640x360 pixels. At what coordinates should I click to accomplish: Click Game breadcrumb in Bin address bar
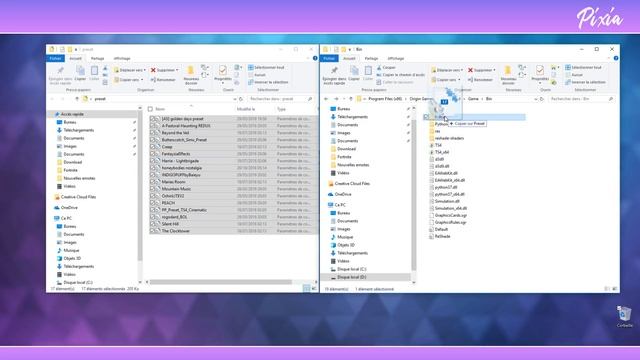click(x=473, y=99)
